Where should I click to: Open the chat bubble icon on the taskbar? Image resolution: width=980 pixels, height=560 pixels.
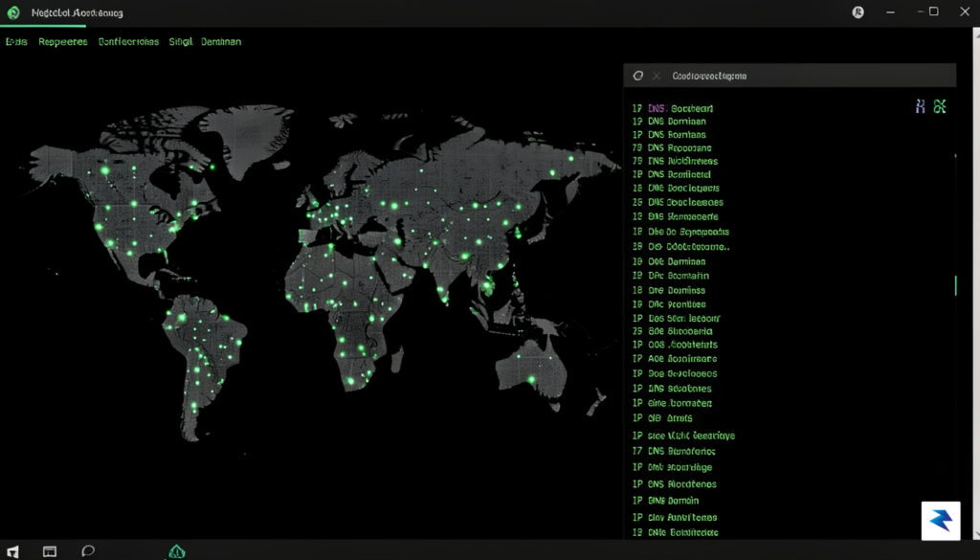pos(88,550)
